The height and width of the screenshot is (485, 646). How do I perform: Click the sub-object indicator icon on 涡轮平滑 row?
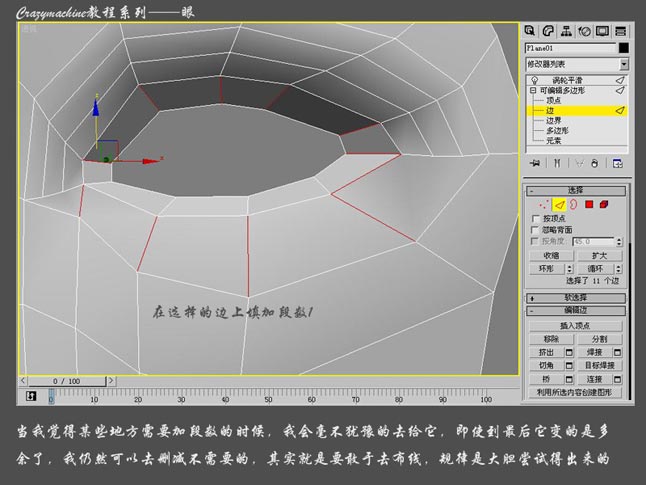click(620, 80)
